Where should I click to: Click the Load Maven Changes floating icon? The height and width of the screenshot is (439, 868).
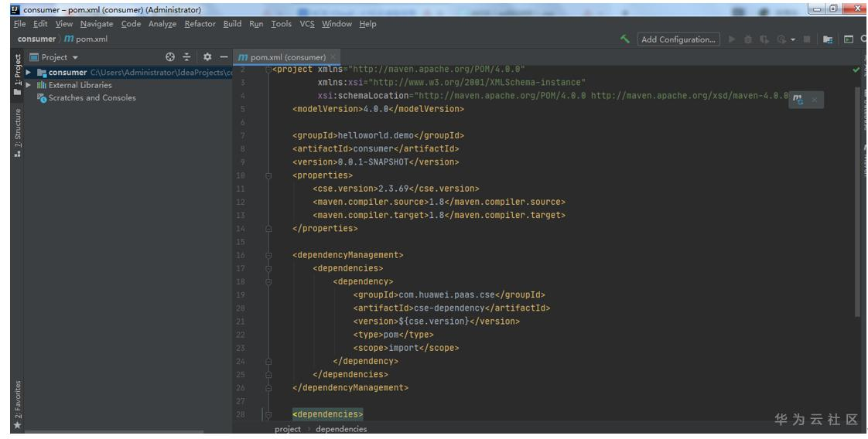point(798,100)
